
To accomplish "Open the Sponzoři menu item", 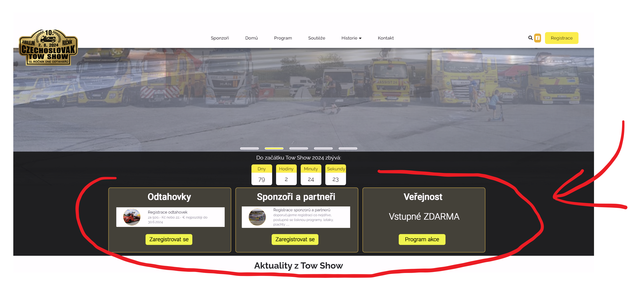I will pyautogui.click(x=220, y=38).
